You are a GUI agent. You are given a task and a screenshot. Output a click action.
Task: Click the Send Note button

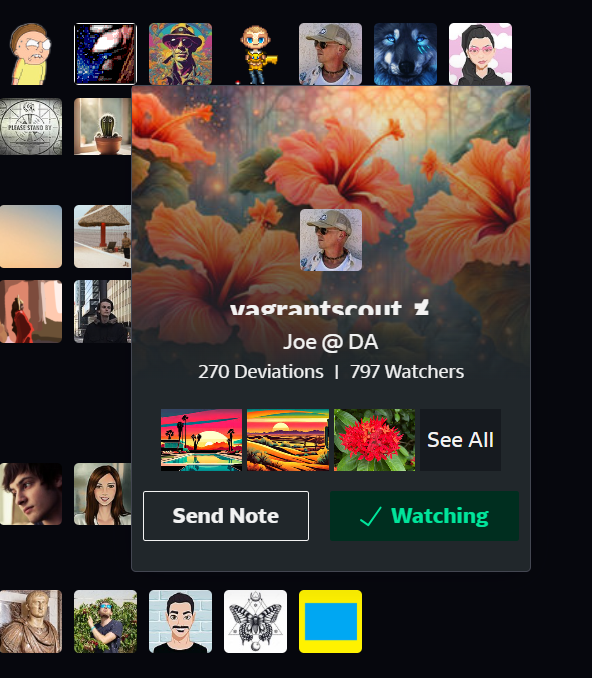click(226, 516)
